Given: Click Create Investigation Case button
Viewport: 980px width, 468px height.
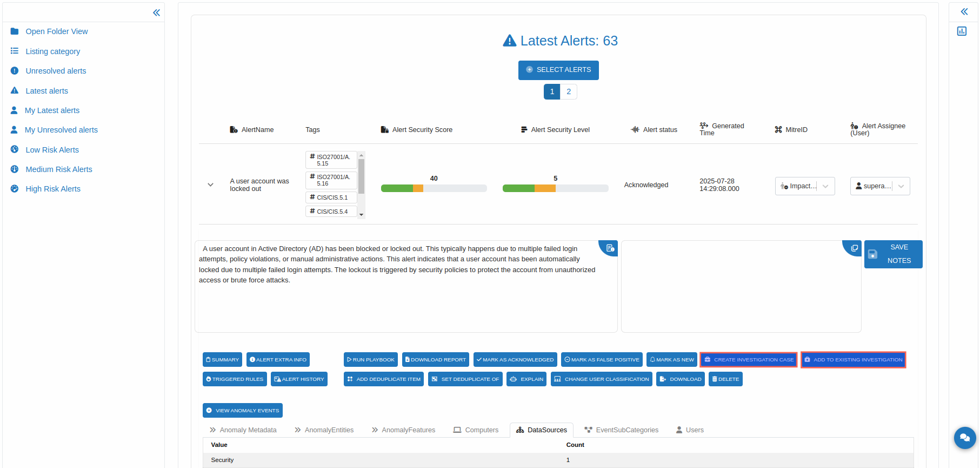Looking at the screenshot, I should tap(748, 360).
